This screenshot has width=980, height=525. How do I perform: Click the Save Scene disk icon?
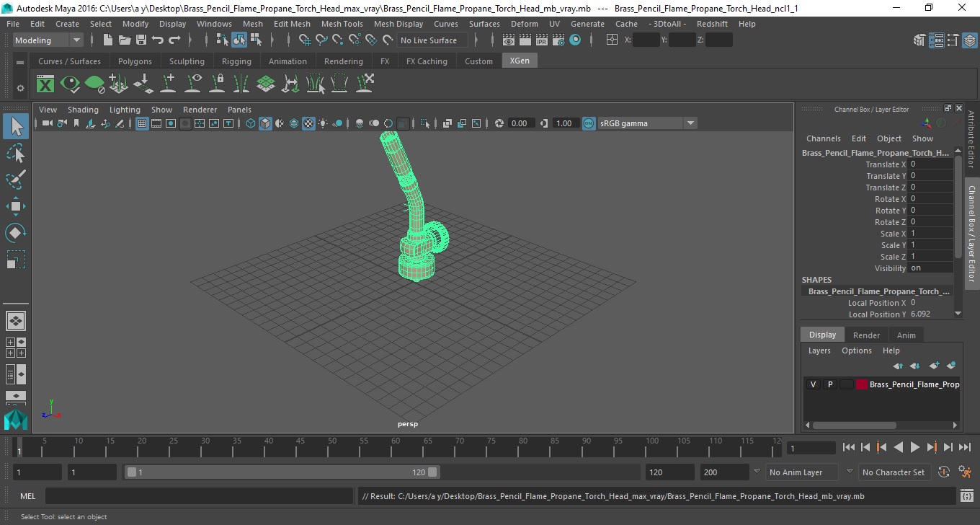[141, 40]
